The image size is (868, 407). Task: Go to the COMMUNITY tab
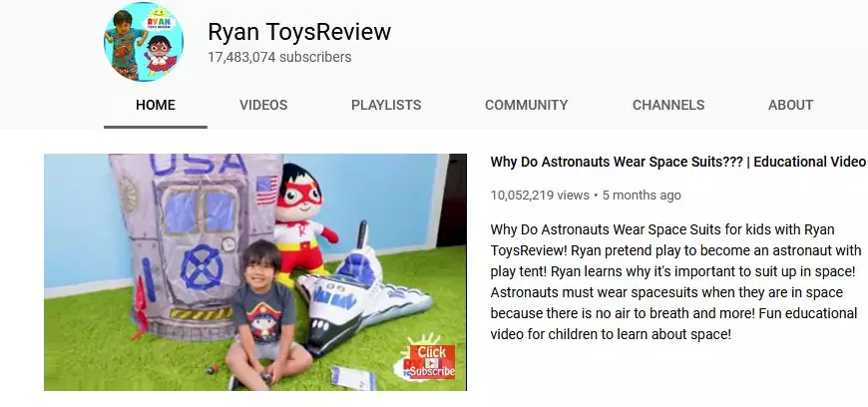[527, 105]
